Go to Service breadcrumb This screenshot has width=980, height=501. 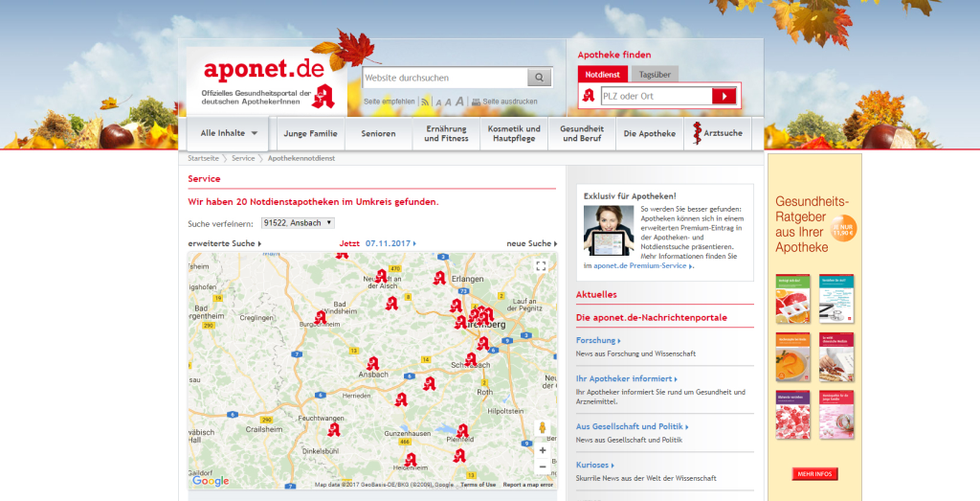click(x=243, y=158)
